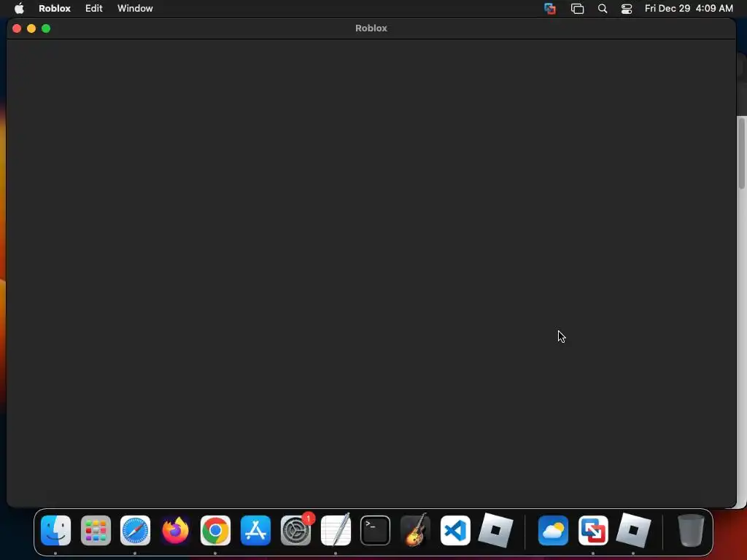
Task: Launch Safari from the Dock
Action: pyautogui.click(x=135, y=530)
